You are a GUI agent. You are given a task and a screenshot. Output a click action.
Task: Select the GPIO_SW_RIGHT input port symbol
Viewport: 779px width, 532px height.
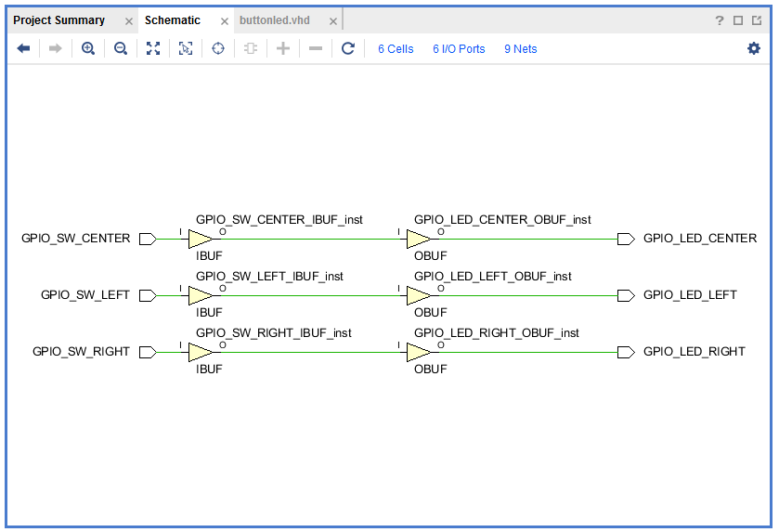[148, 352]
